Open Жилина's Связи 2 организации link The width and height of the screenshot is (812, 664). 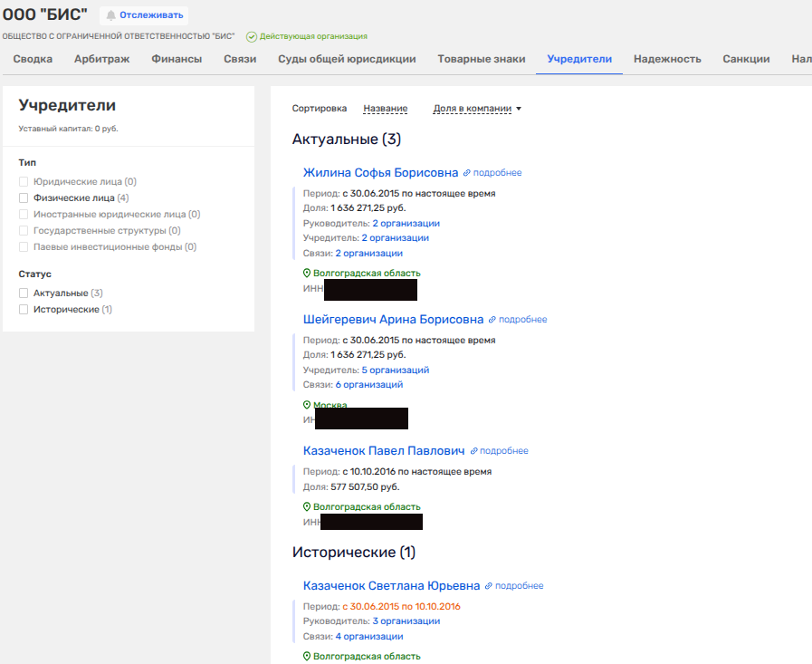click(x=368, y=253)
